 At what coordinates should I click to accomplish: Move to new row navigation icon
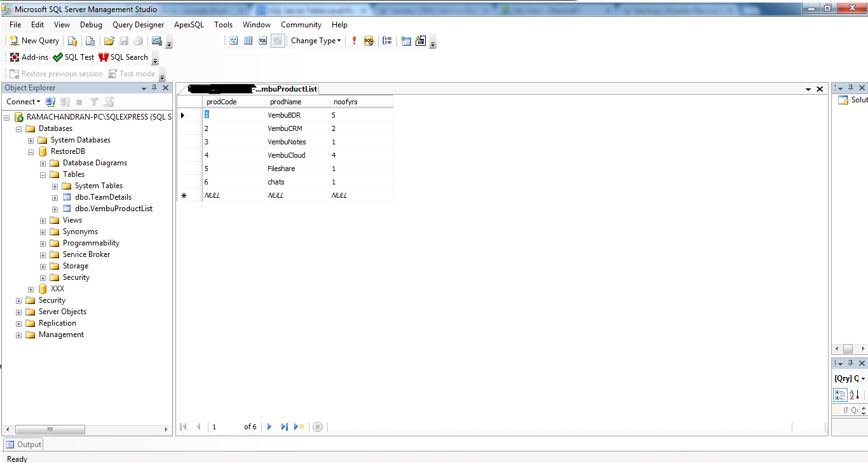pos(299,427)
